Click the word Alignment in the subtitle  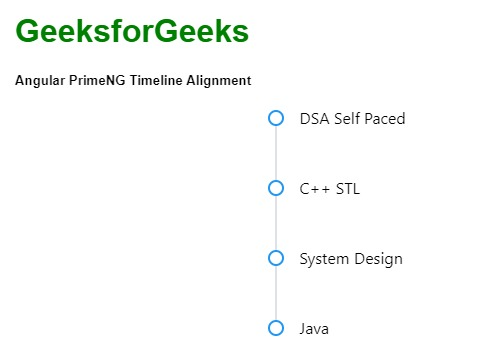pyautogui.click(x=219, y=81)
